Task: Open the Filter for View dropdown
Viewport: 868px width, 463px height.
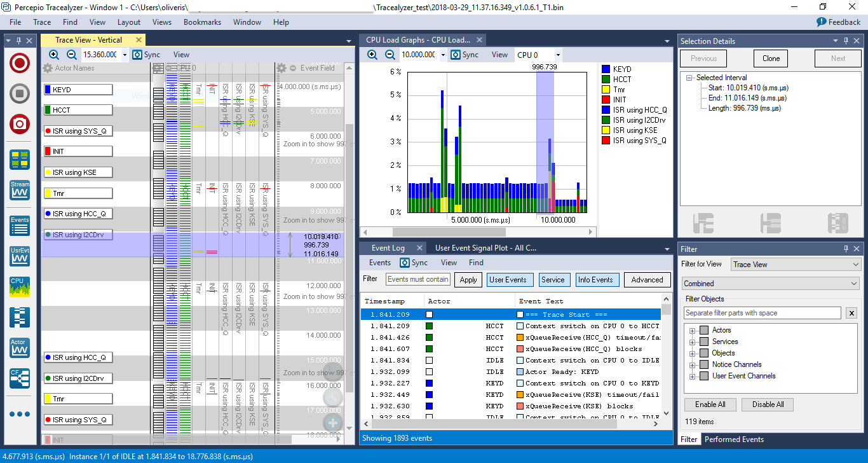Action: (x=795, y=265)
